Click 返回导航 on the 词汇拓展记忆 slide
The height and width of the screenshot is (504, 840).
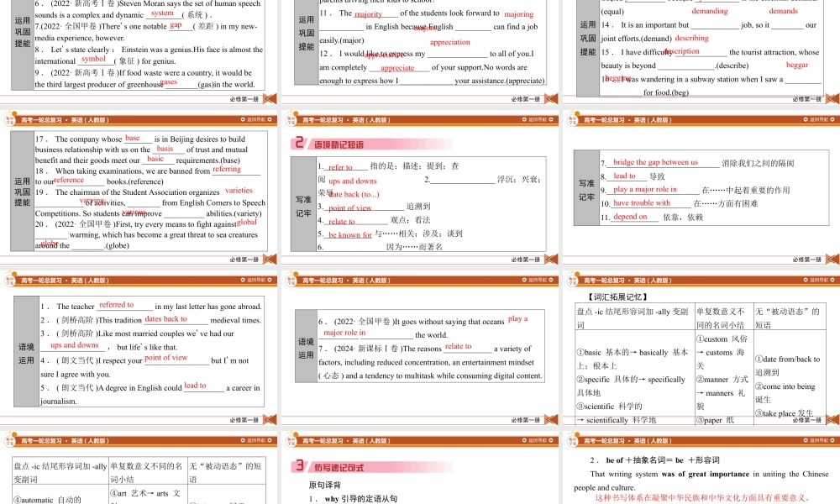click(818, 280)
